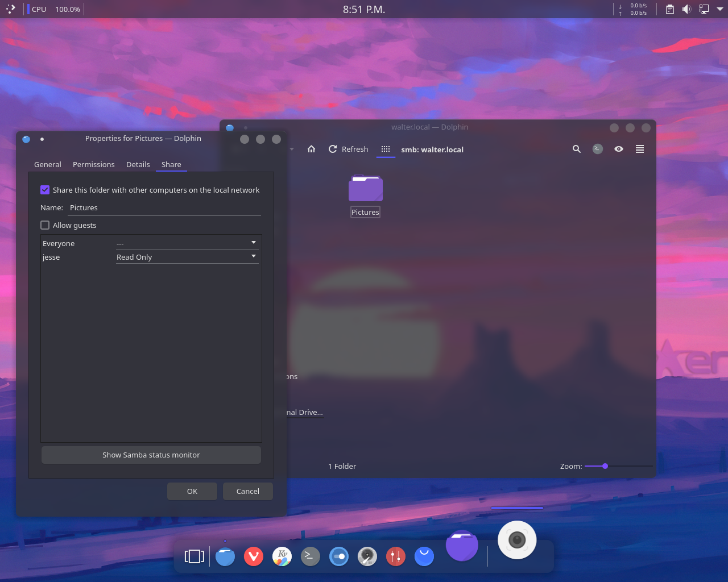Image resolution: width=728 pixels, height=582 pixels.
Task: Open the red audio mixer dock icon
Action: tap(396, 556)
